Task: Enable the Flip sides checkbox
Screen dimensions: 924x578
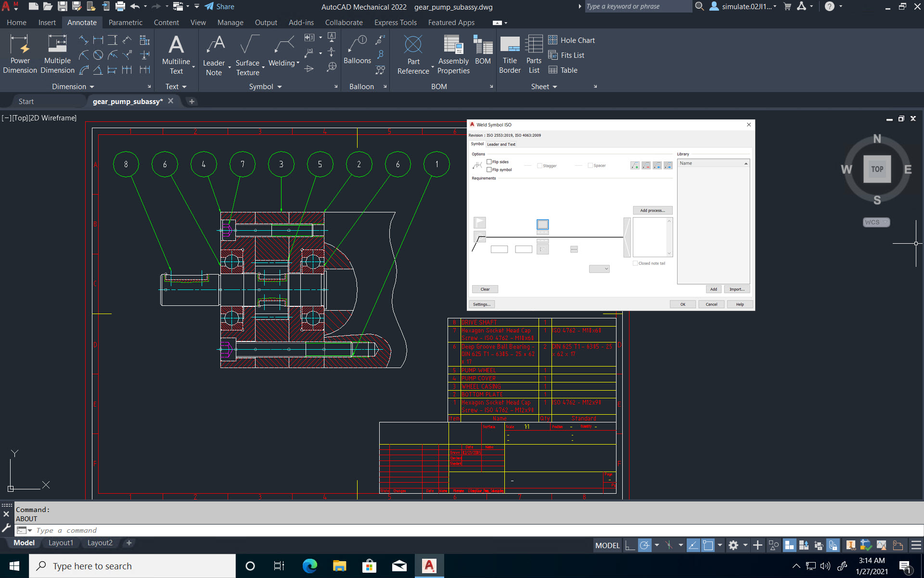Action: tap(489, 162)
